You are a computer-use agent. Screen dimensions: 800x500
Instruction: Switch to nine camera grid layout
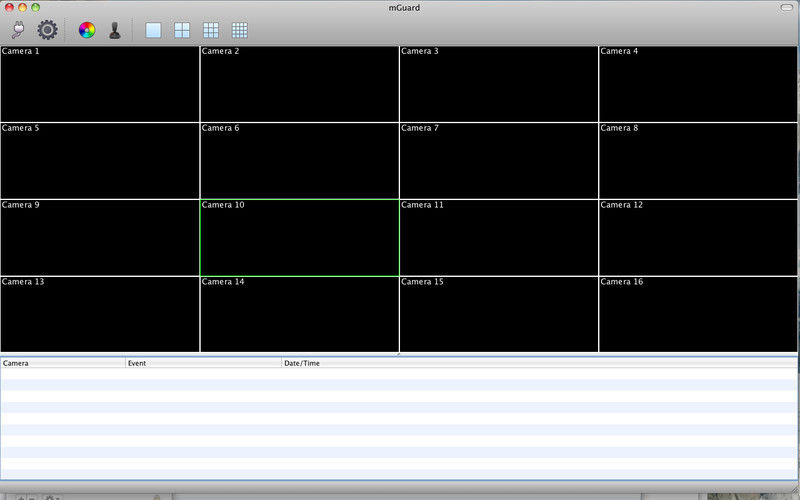click(211, 30)
